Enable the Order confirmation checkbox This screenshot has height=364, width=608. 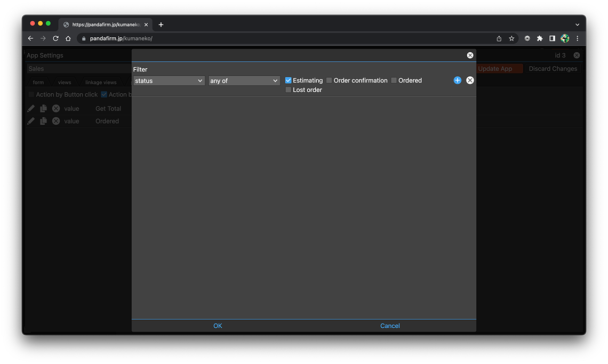tap(329, 80)
